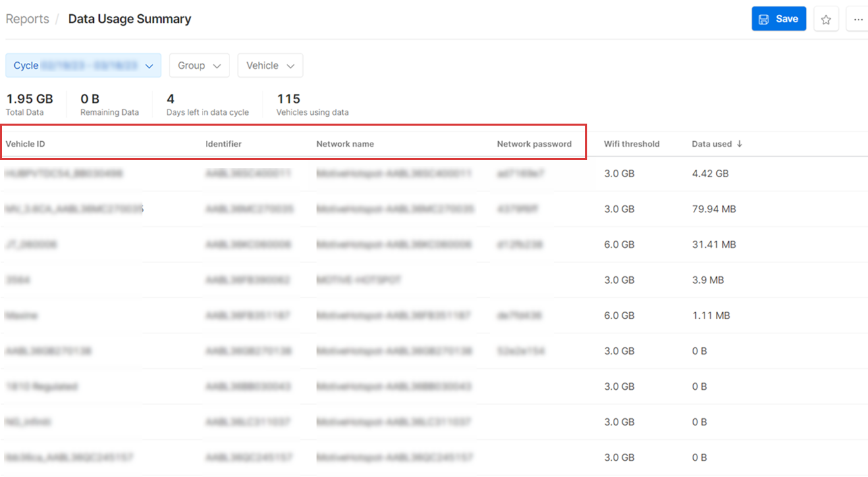868x477 pixels.
Task: Open the Cycle date range dropdown
Action: point(83,66)
